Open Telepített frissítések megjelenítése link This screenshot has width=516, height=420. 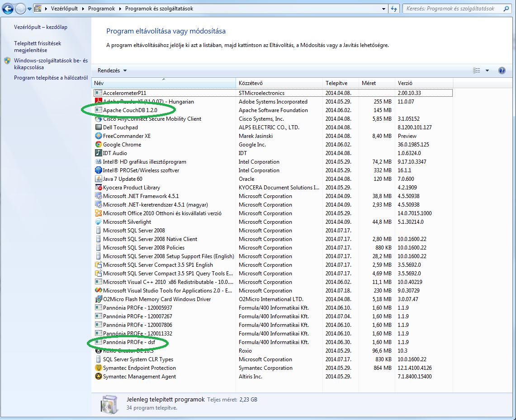pos(38,47)
